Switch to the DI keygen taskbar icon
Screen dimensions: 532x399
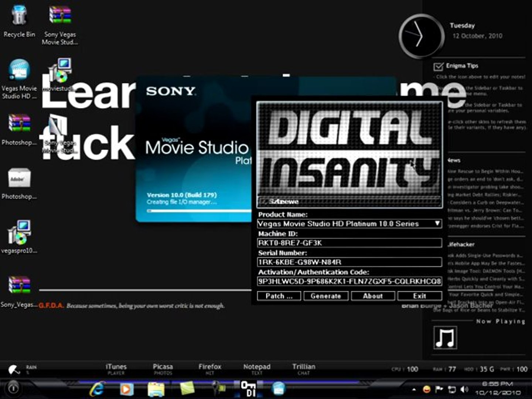click(248, 389)
